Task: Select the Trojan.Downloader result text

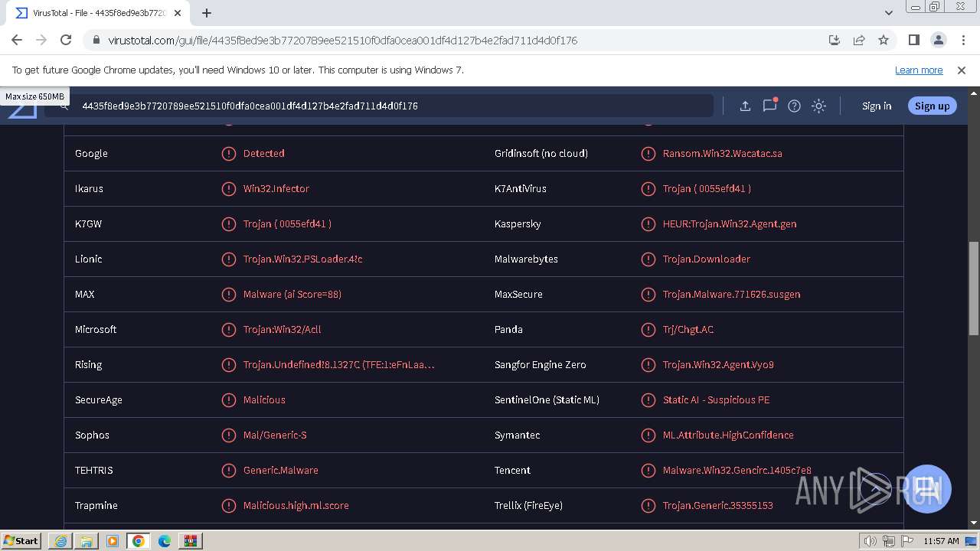Action: pos(707,259)
